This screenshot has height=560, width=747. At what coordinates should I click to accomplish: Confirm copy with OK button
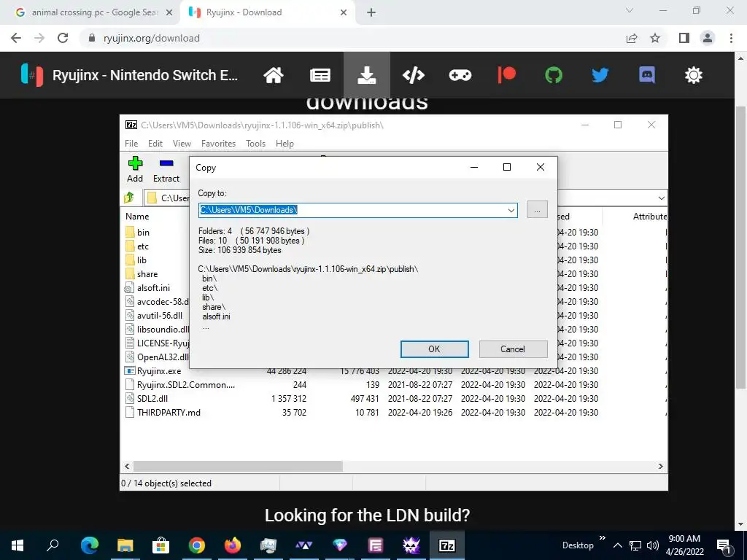click(x=435, y=349)
